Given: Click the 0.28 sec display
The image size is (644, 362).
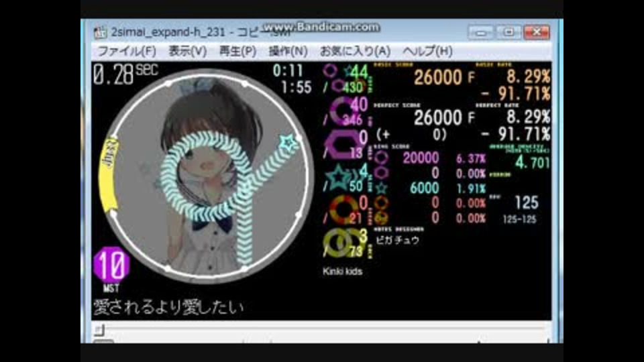Looking at the screenshot, I should point(125,74).
